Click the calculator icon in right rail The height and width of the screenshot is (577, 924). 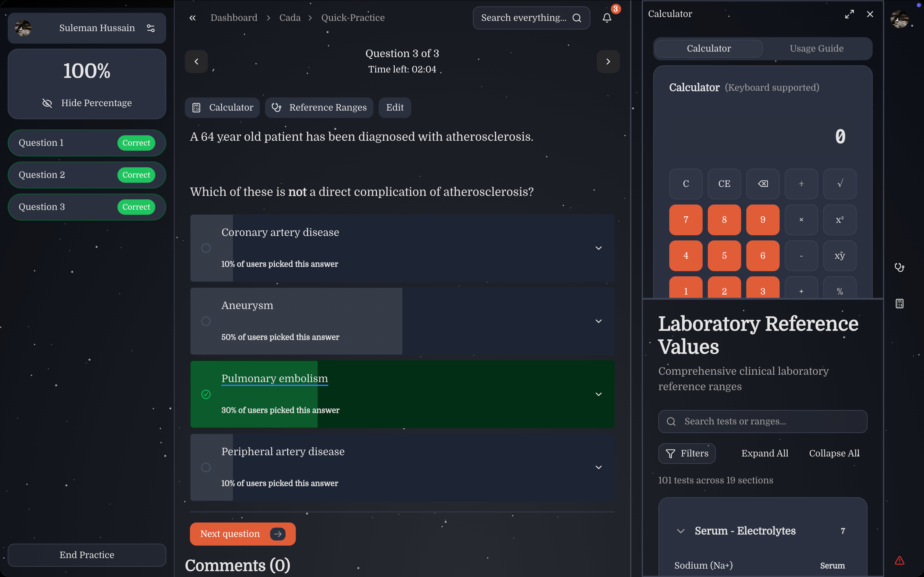(x=899, y=304)
